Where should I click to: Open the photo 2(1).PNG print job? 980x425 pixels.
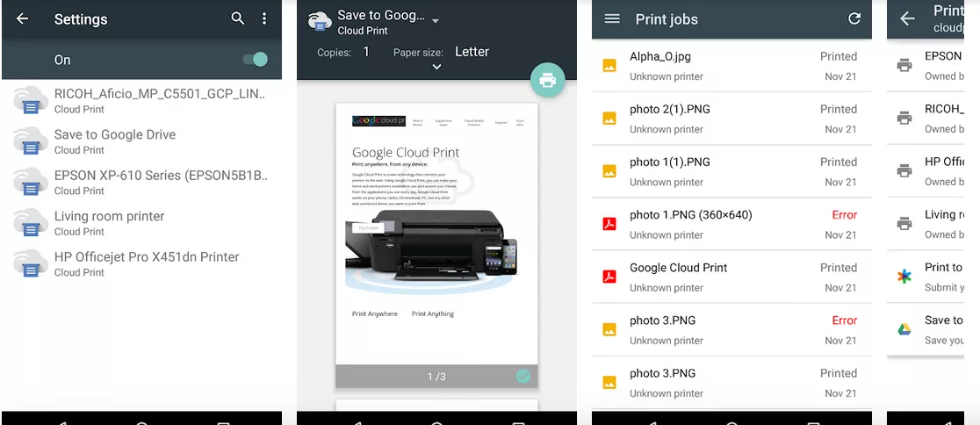click(x=731, y=119)
